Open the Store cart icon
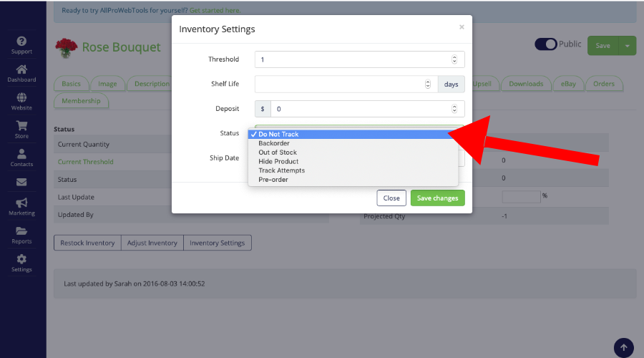 [21, 126]
